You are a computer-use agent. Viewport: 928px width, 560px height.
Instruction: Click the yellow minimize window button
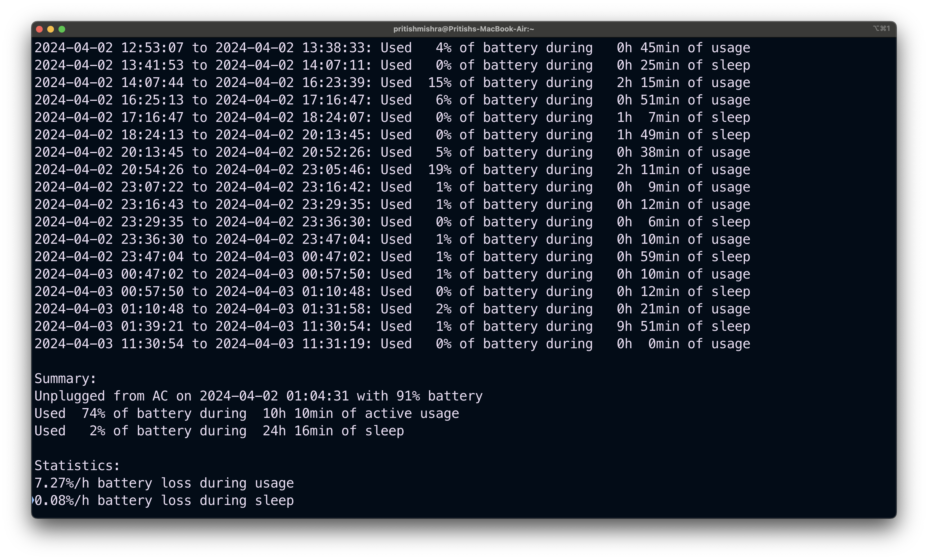pos(51,29)
